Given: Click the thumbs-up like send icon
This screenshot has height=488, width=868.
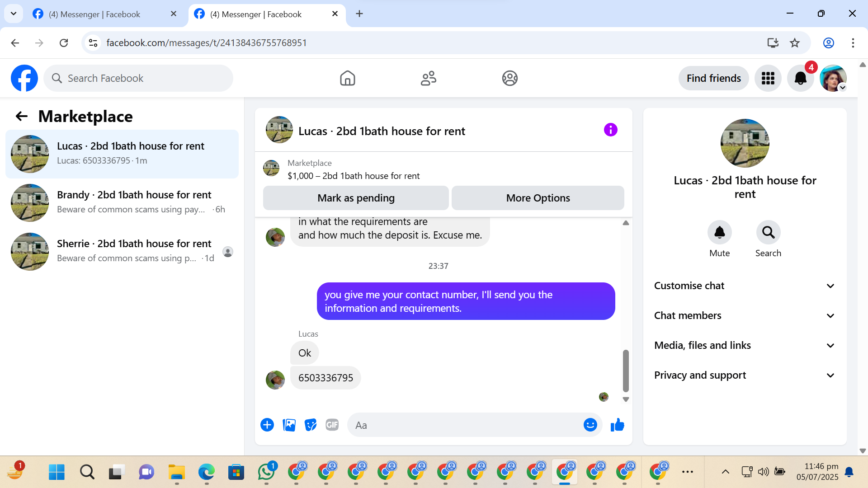Looking at the screenshot, I should click(617, 425).
